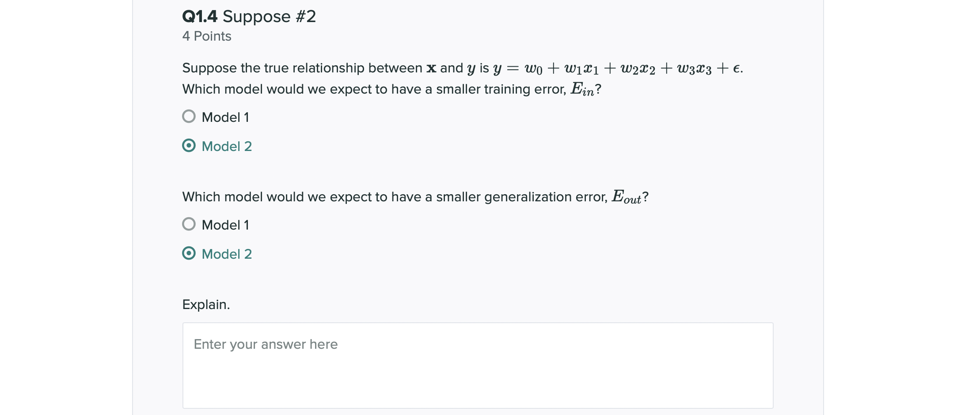Click the 'Enter your answer here' placeholder text
The height and width of the screenshot is (415, 980).
[266, 344]
